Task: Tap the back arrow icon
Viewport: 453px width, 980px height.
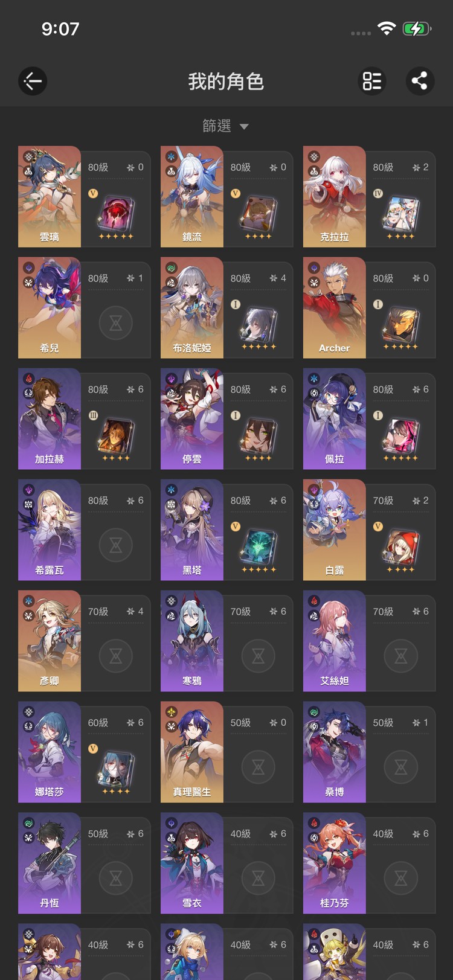Action: tap(33, 81)
